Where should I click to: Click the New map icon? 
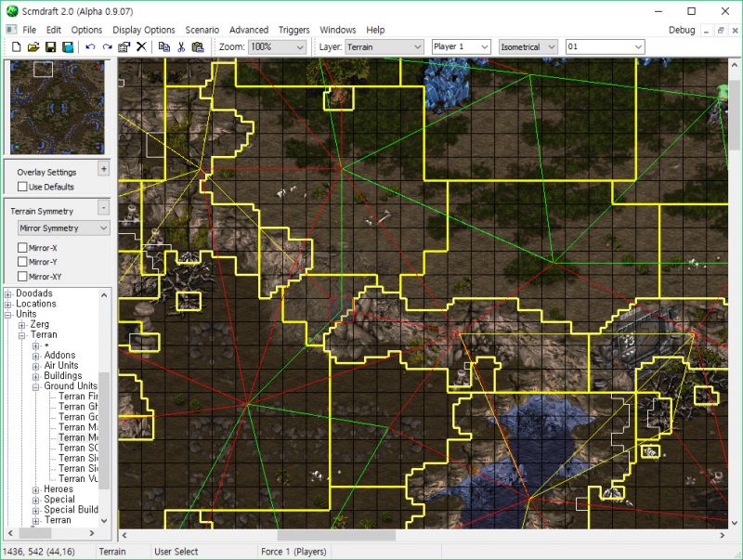16,46
